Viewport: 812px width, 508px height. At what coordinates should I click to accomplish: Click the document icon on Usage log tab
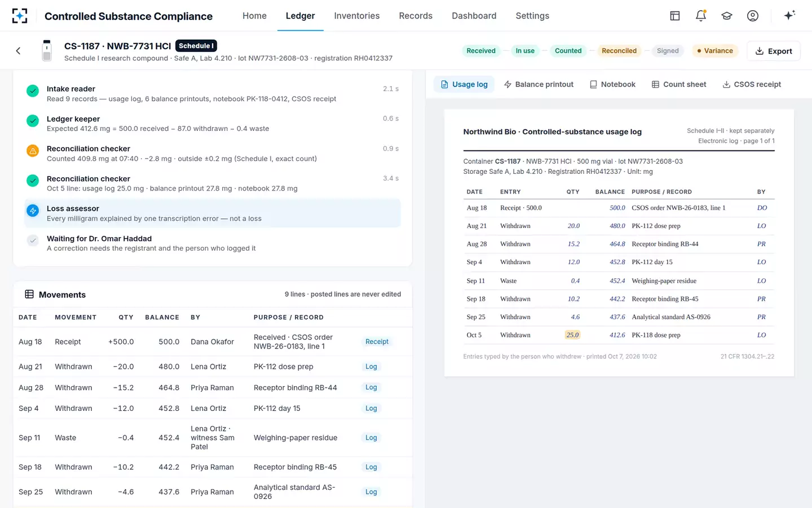(444, 84)
